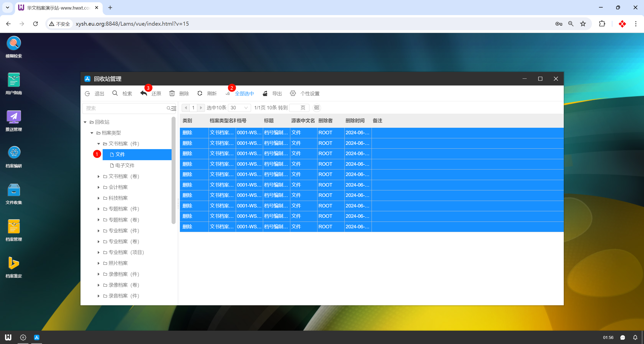Toggle the tree list filter icon in search box

point(174,108)
